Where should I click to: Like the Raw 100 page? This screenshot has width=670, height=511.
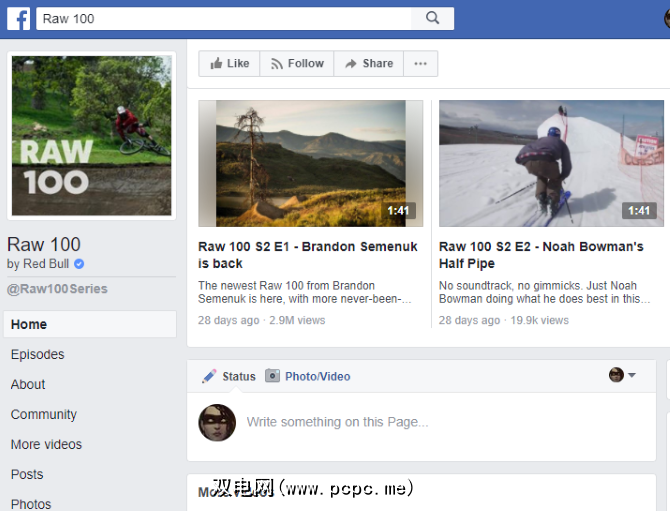[x=229, y=64]
